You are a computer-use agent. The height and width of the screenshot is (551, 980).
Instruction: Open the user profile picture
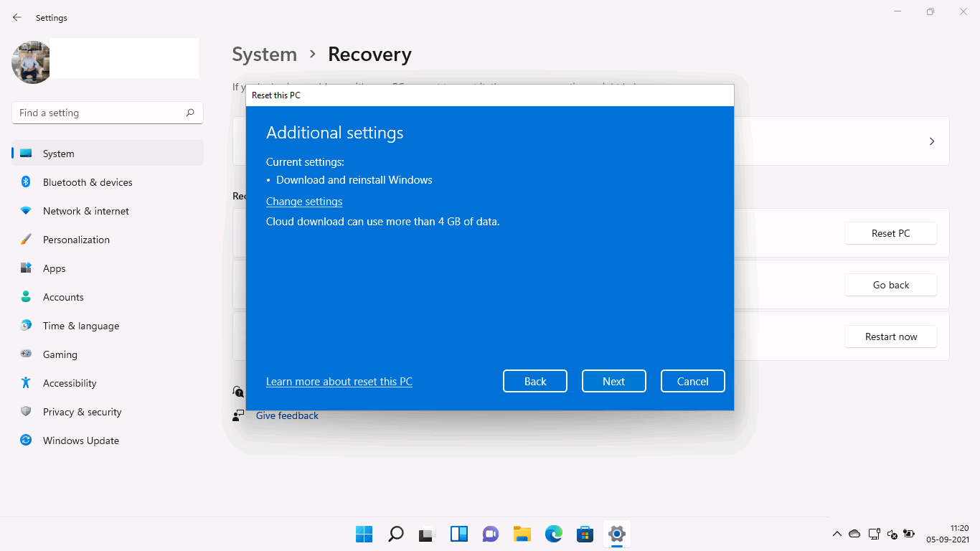32,62
